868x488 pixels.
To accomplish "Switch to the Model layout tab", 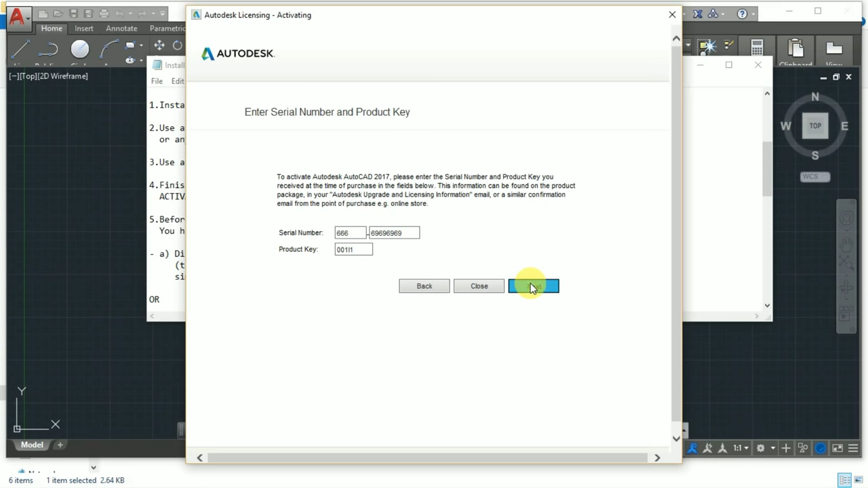I will tap(32, 445).
